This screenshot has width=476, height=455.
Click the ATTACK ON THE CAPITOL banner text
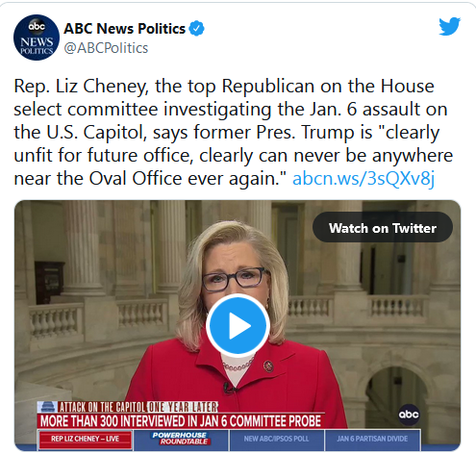pyautogui.click(x=102, y=407)
